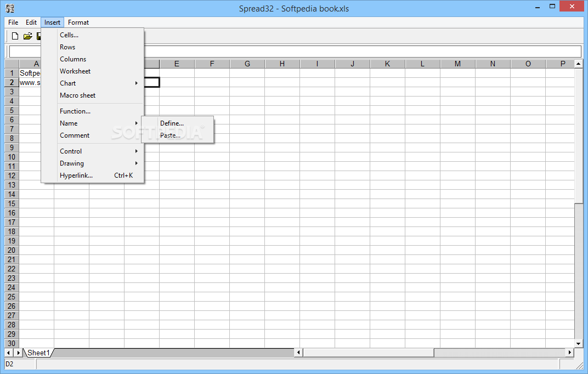Minimize the Spread32 window
Image resolution: width=588 pixels, height=374 pixels.
coord(538,7)
